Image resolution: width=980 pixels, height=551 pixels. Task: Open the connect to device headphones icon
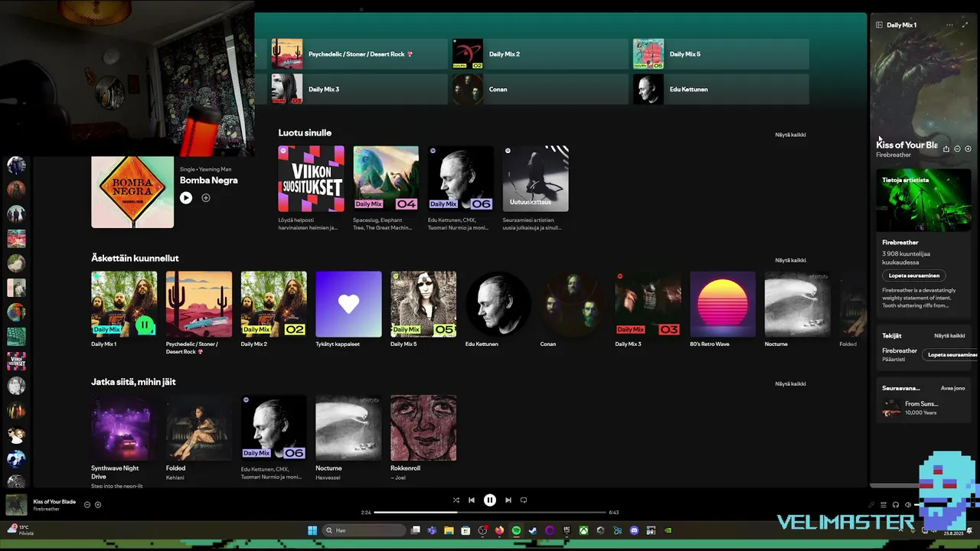coord(896,505)
